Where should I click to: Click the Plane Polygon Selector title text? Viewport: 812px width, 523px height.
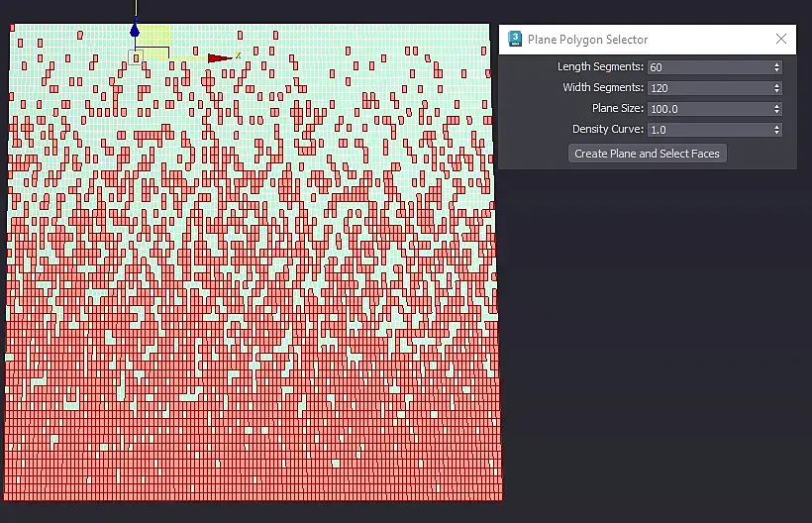(588, 40)
